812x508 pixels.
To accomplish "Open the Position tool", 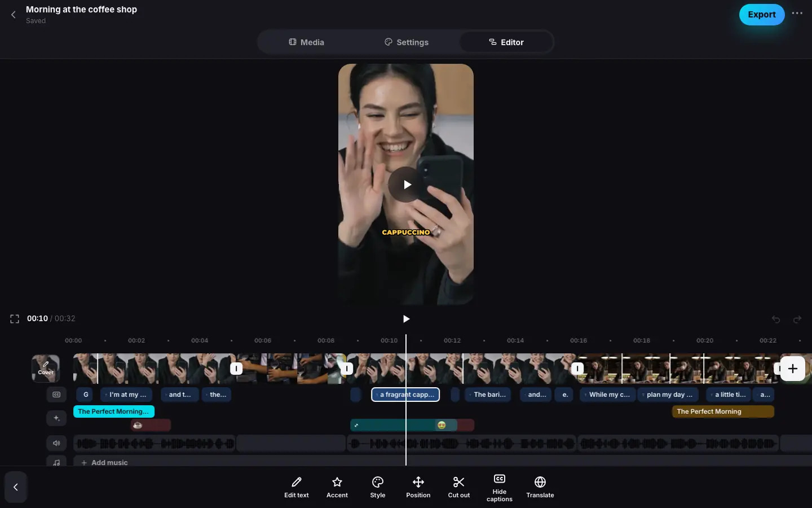I will point(418,488).
